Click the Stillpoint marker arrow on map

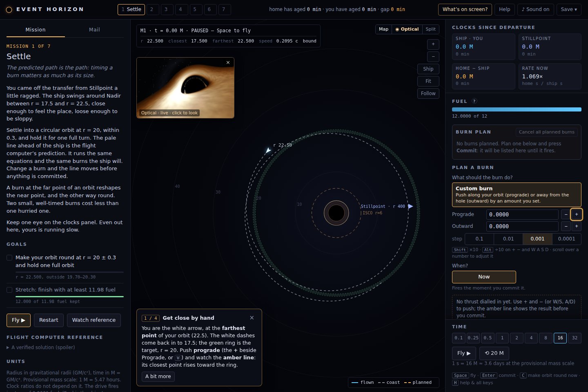pyautogui.click(x=410, y=206)
